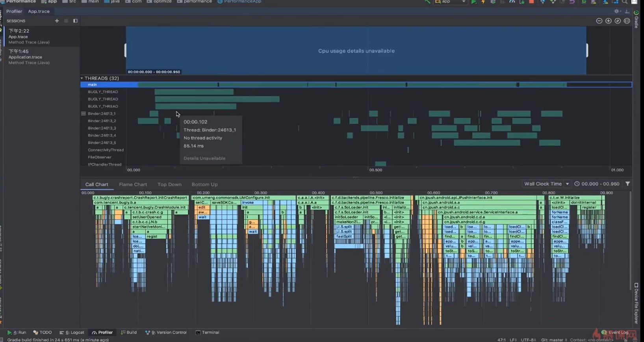Click the top Fresco.initialize call bar
The image size is (644, 342).
(371, 198)
